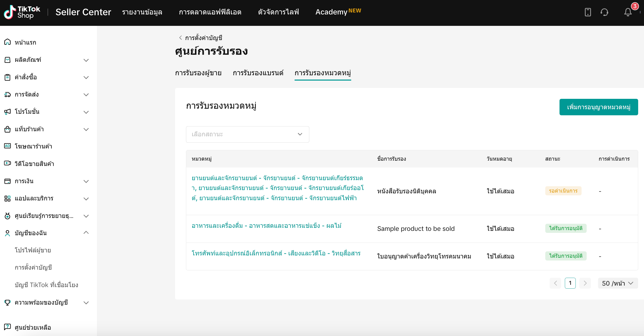
Task: Click the video icon for วิดีโอขายสินค้า
Action: [7, 163]
